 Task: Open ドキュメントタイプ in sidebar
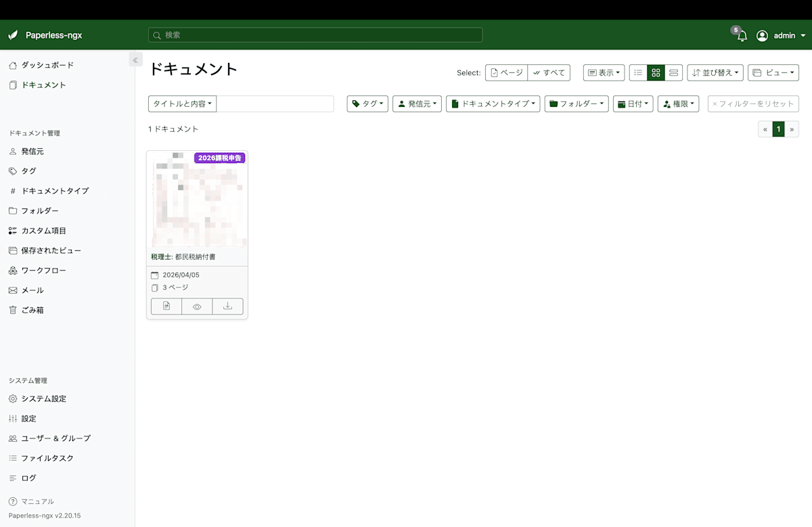(x=49, y=191)
